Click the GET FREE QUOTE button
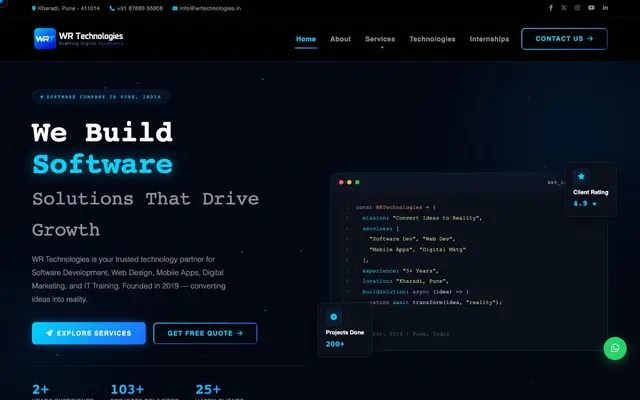Screen dimensions: 640x400 (x=205, y=333)
